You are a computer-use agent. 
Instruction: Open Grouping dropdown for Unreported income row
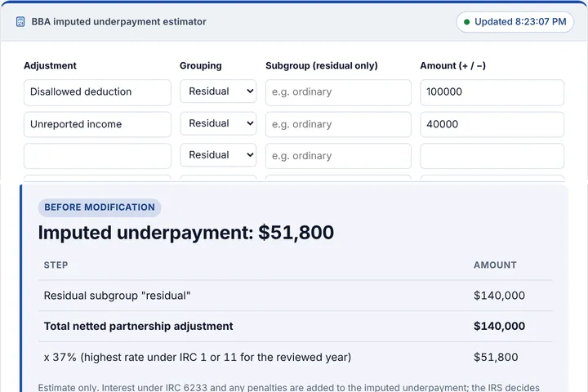[218, 123]
